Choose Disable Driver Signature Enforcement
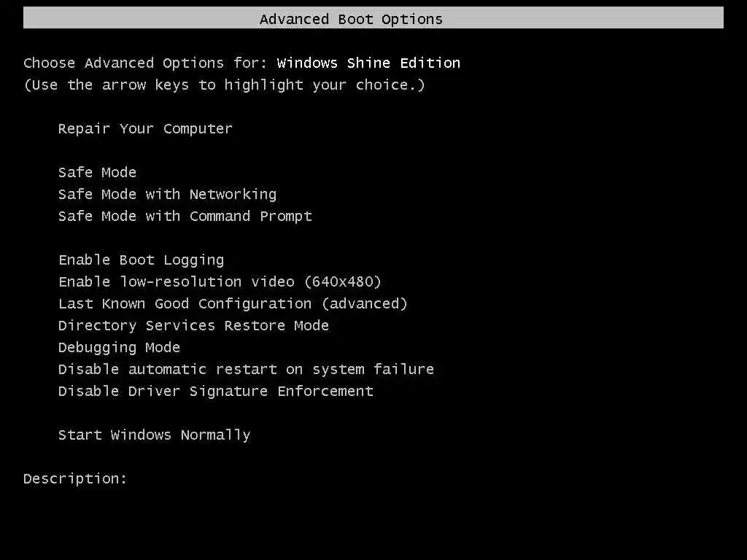This screenshot has height=560, width=747. 215,392
